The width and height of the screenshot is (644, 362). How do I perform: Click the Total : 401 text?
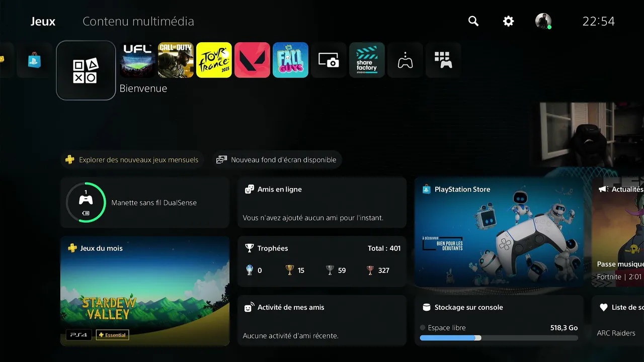(x=384, y=248)
